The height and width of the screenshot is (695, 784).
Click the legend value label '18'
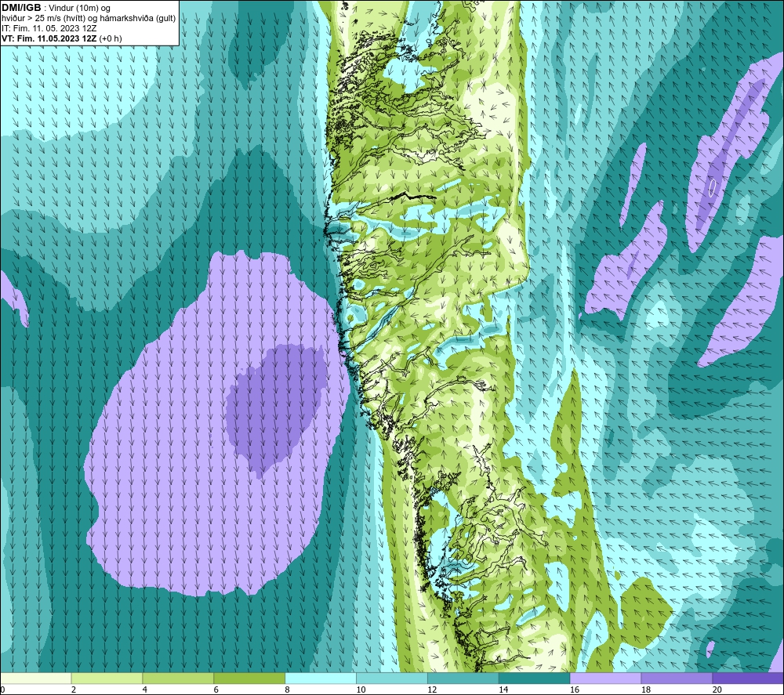646,690
